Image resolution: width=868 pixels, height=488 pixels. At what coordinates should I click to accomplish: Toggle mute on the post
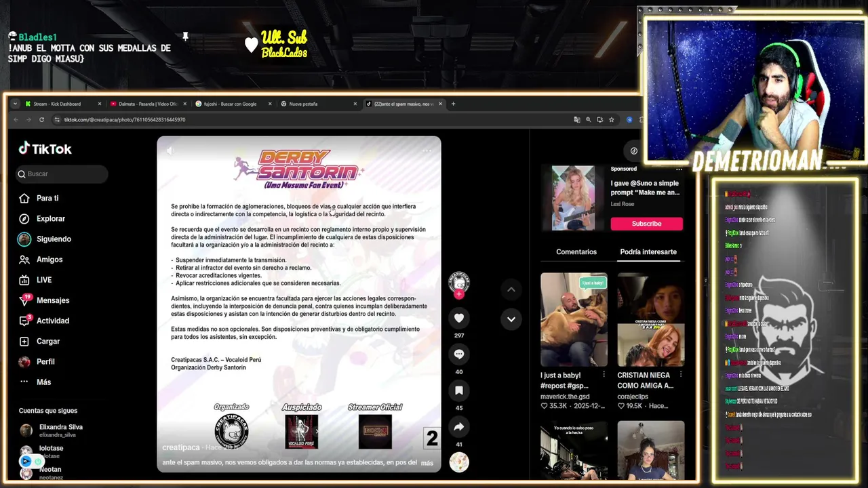tap(170, 150)
